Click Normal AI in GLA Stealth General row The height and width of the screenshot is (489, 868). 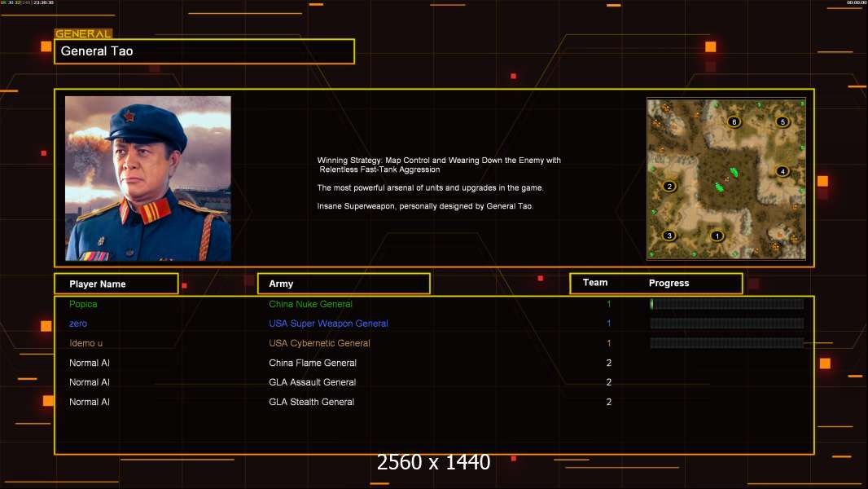(x=89, y=402)
